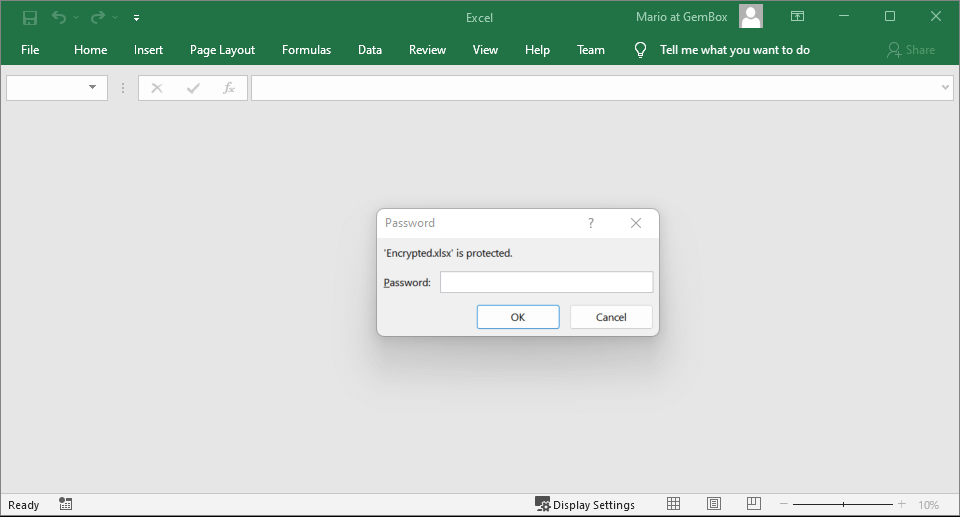The height and width of the screenshot is (517, 960).
Task: Click the Password text input field
Action: point(546,283)
